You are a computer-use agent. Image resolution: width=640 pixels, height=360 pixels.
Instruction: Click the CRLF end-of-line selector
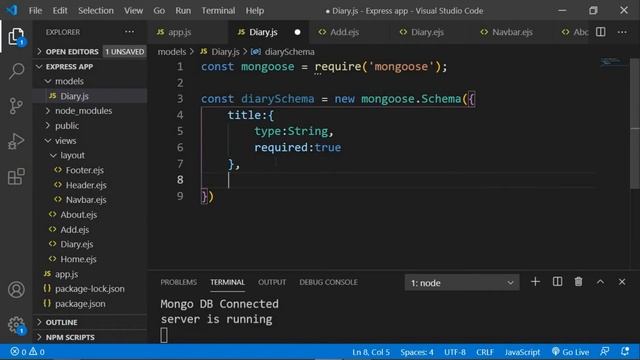[x=485, y=352]
